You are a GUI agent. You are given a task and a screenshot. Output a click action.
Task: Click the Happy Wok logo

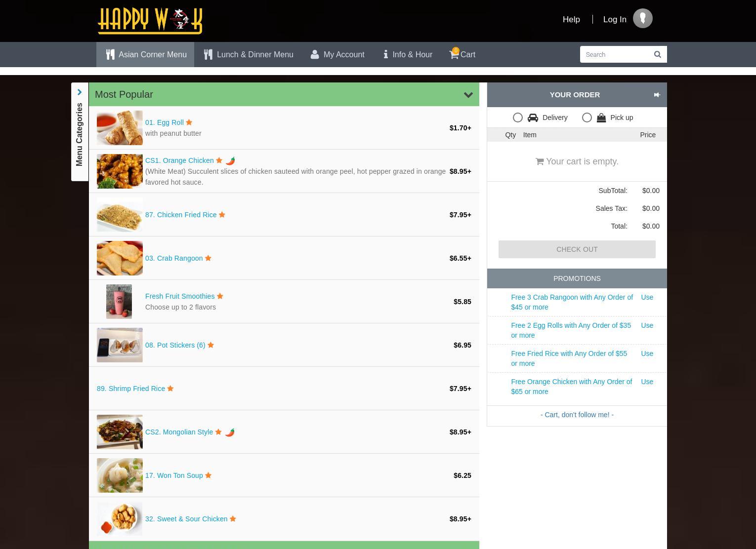[x=150, y=21]
